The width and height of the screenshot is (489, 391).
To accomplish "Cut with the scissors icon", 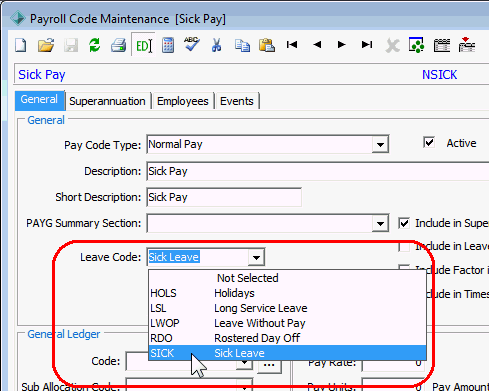I will (x=216, y=45).
